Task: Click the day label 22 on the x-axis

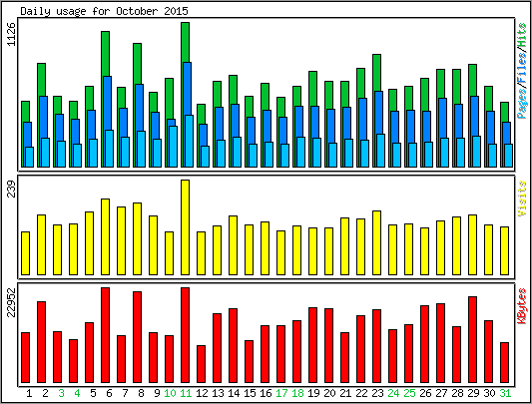Action: point(361,393)
